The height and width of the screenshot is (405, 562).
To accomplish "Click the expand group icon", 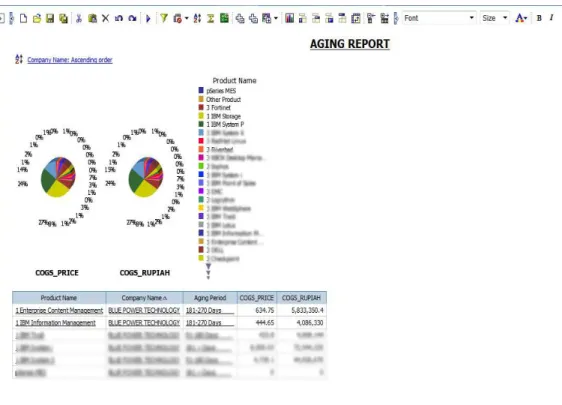I will (x=384, y=18).
